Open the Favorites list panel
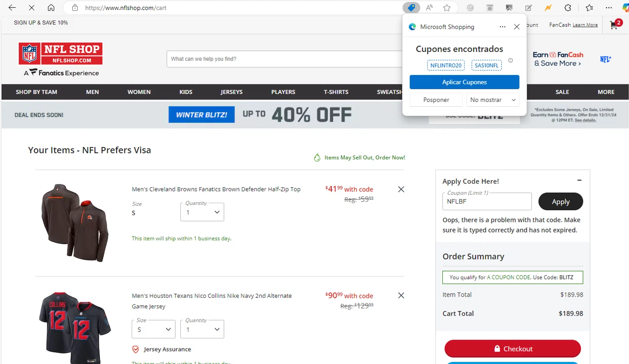 click(x=589, y=8)
